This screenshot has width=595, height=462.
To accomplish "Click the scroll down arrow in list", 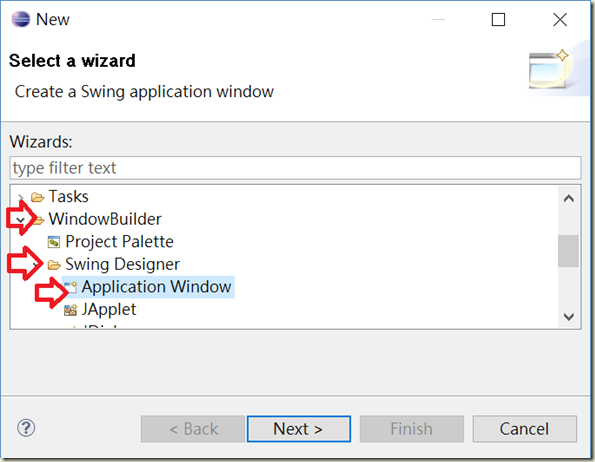I will [568, 316].
